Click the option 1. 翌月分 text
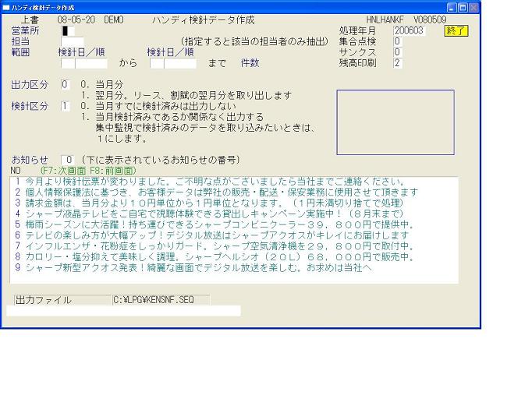Viewport: 532px width, 399px height. (x=186, y=95)
